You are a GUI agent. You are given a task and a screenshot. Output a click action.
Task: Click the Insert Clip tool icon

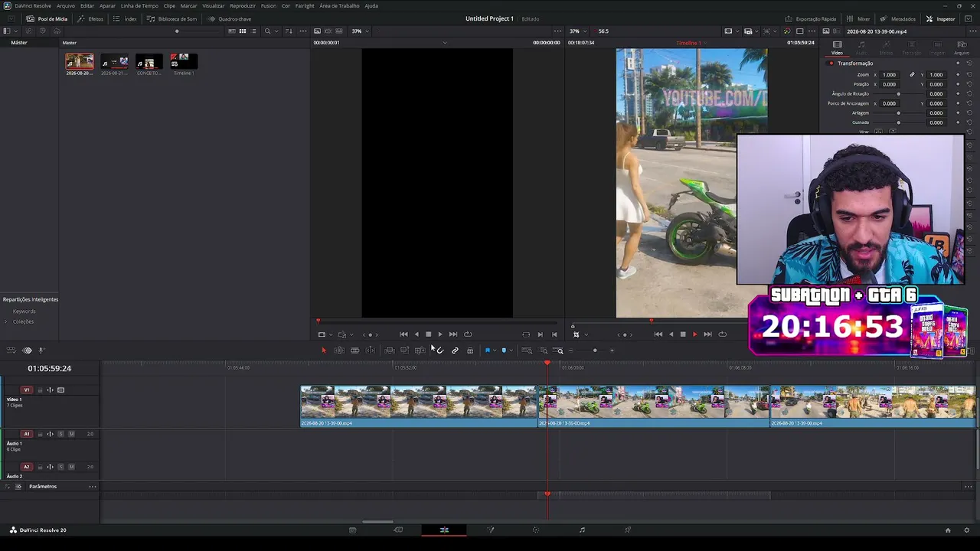[390, 350]
